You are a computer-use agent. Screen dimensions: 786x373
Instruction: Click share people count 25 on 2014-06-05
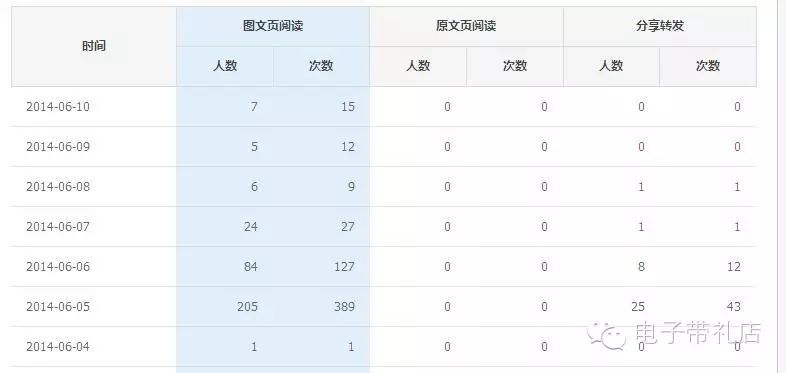pyautogui.click(x=638, y=307)
